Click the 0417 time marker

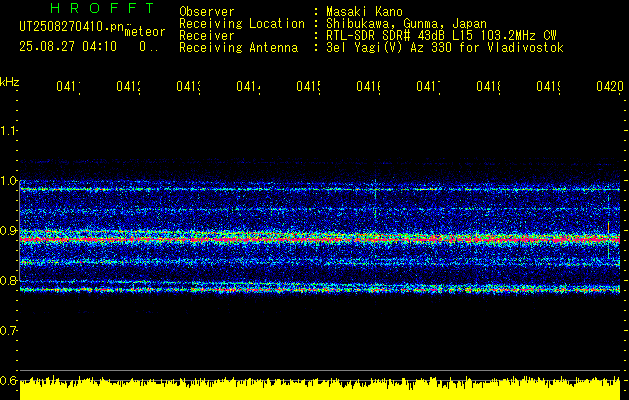(x=428, y=87)
